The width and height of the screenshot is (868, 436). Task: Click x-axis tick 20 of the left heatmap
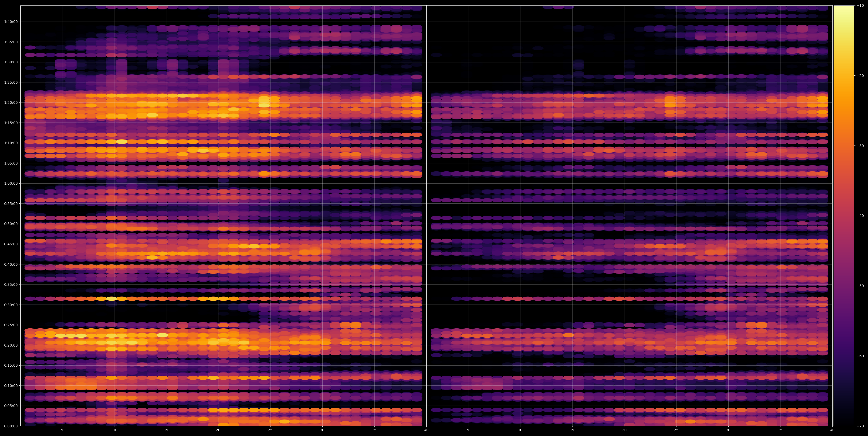click(218, 430)
